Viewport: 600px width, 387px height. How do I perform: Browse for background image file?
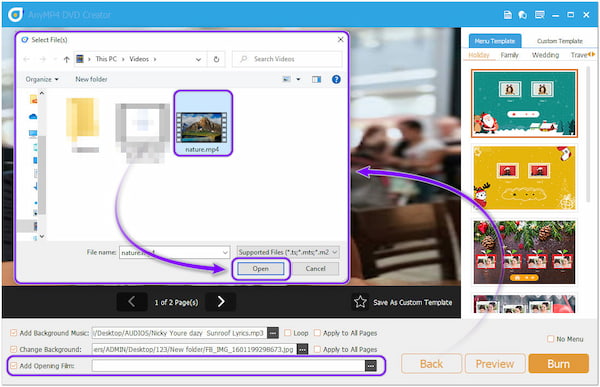[x=302, y=349]
